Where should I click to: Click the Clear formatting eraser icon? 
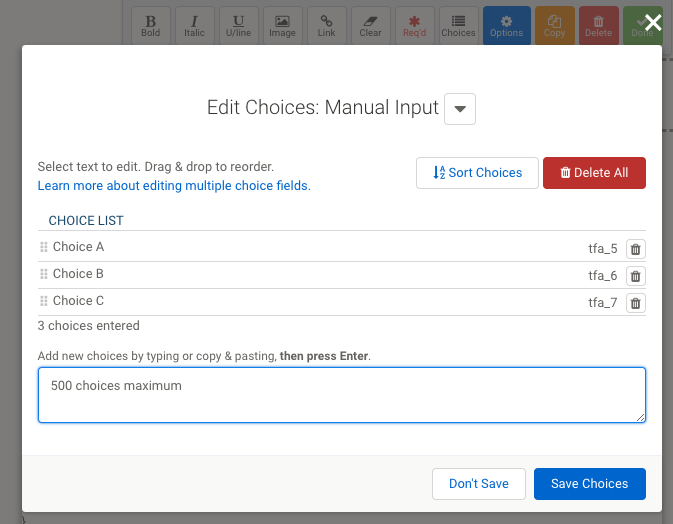[x=370, y=25]
